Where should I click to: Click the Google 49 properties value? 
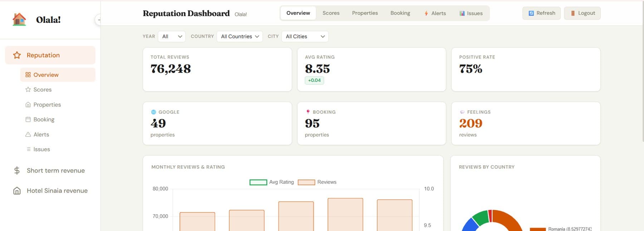click(158, 123)
